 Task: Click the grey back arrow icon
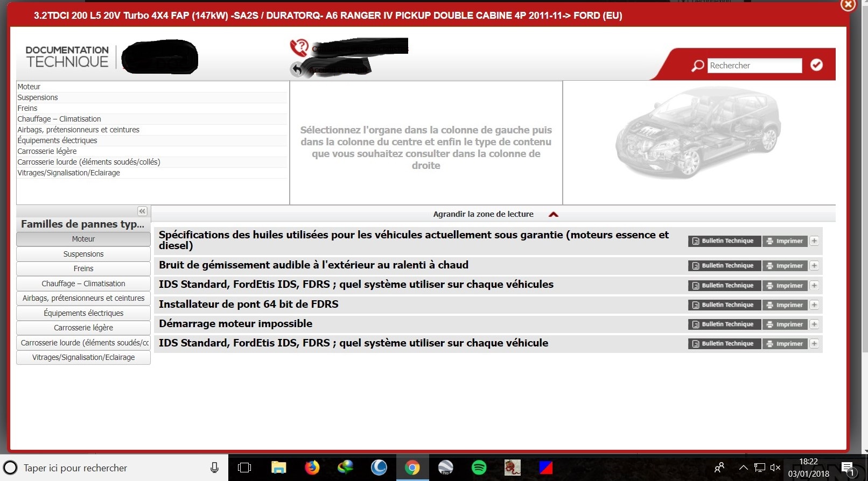point(297,69)
